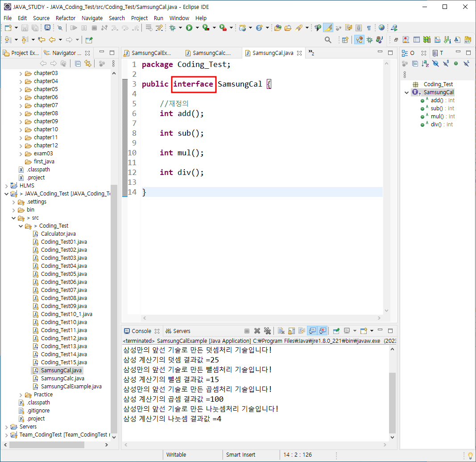Click Remove All Terminated Launches icon
Image resolution: width=476 pixels, height=462 pixels.
pyautogui.click(x=267, y=331)
